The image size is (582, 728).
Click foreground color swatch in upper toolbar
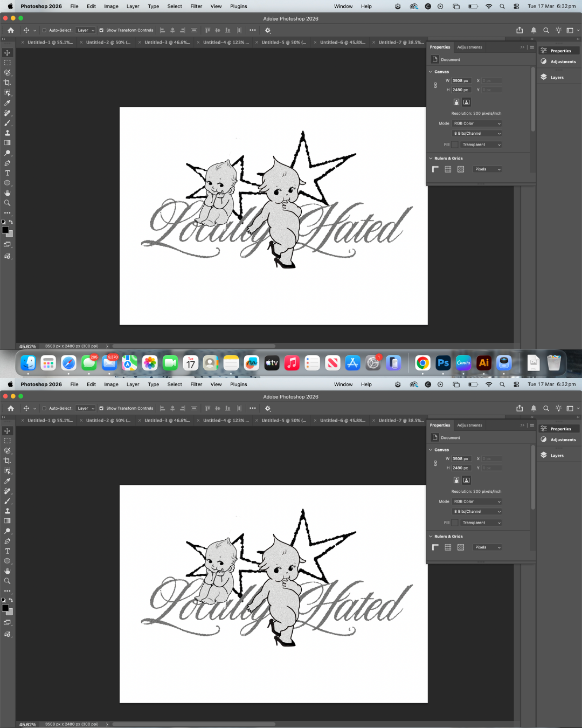point(5,230)
